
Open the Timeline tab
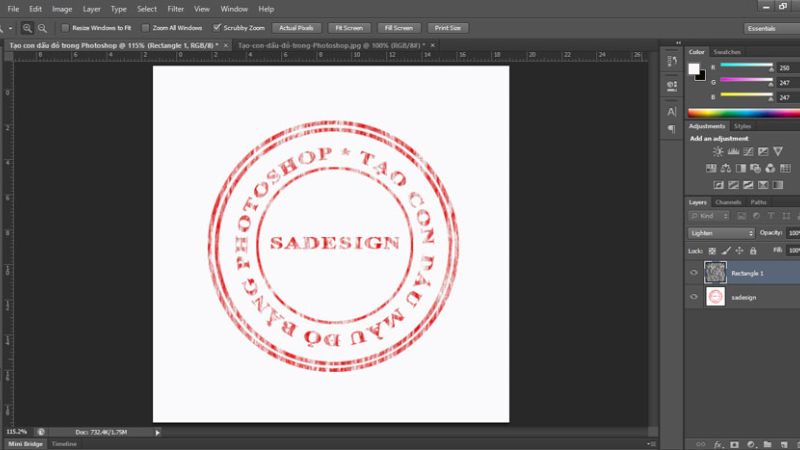(64, 444)
